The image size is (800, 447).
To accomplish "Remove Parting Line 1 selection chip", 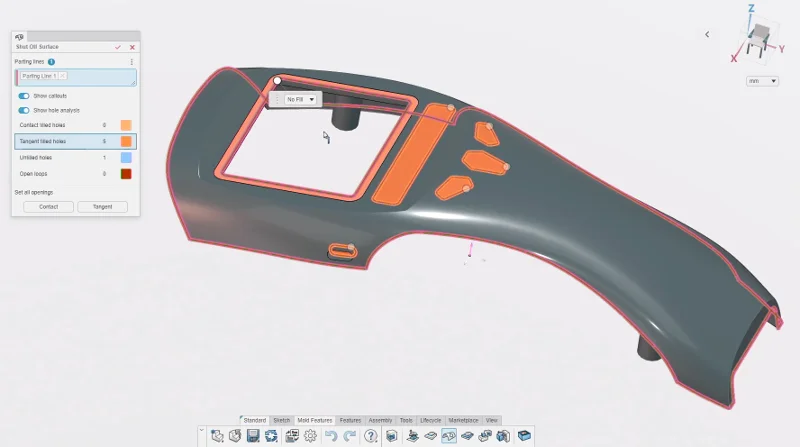I will pos(62,75).
